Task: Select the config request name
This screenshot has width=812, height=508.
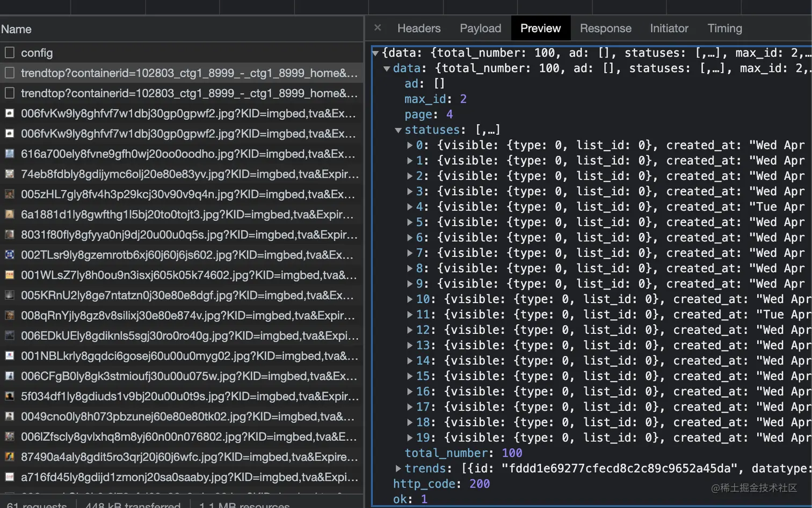Action: click(37, 53)
